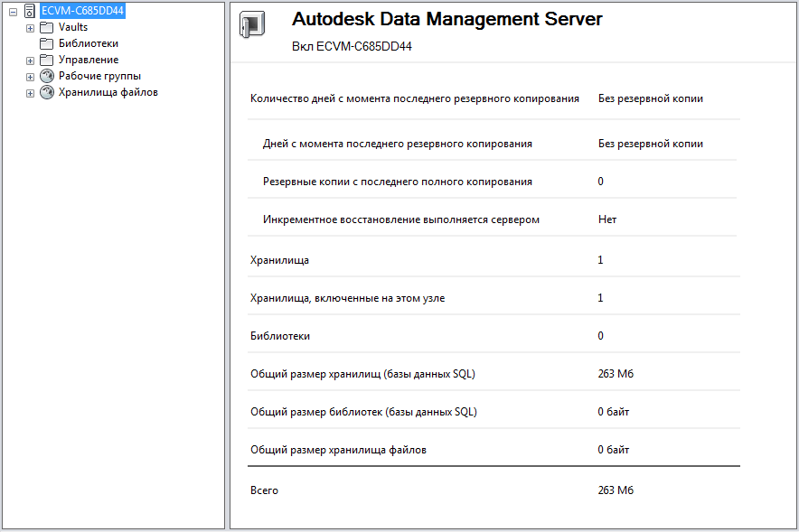Click the Библиотеки folder icon

click(47, 43)
